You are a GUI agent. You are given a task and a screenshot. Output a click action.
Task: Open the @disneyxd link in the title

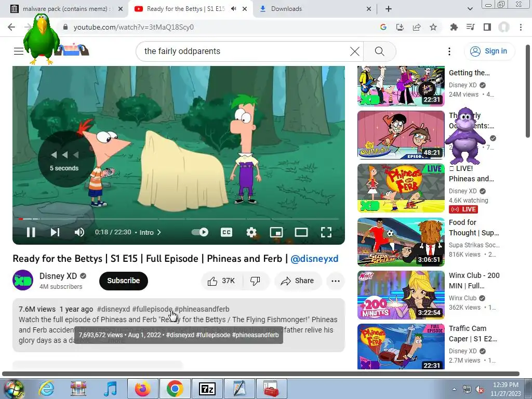point(314,259)
